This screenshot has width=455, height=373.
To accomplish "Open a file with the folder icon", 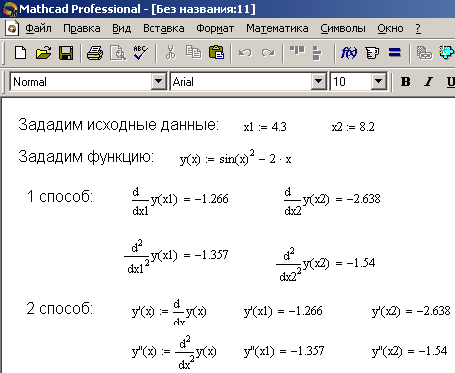I will click(43, 53).
